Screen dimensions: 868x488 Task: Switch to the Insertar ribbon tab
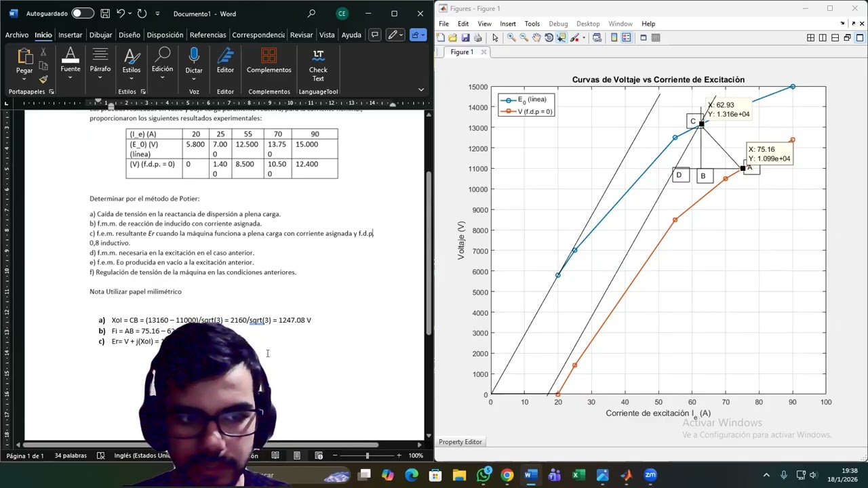tap(70, 35)
